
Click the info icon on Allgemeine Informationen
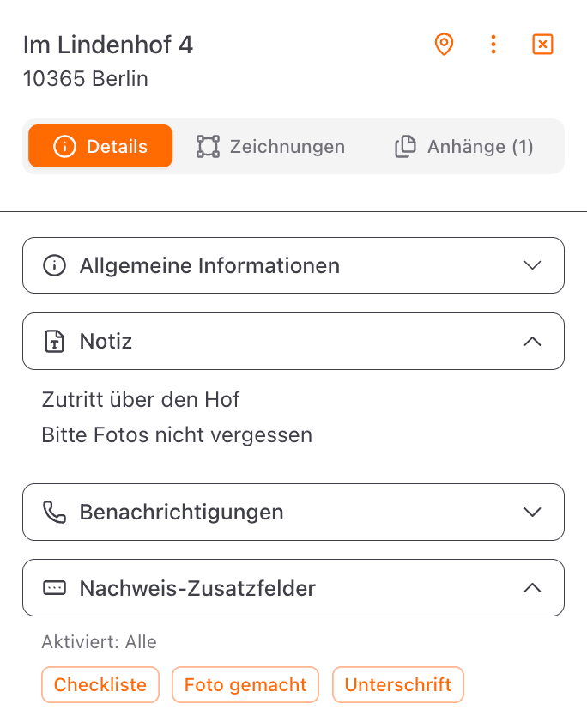(54, 265)
